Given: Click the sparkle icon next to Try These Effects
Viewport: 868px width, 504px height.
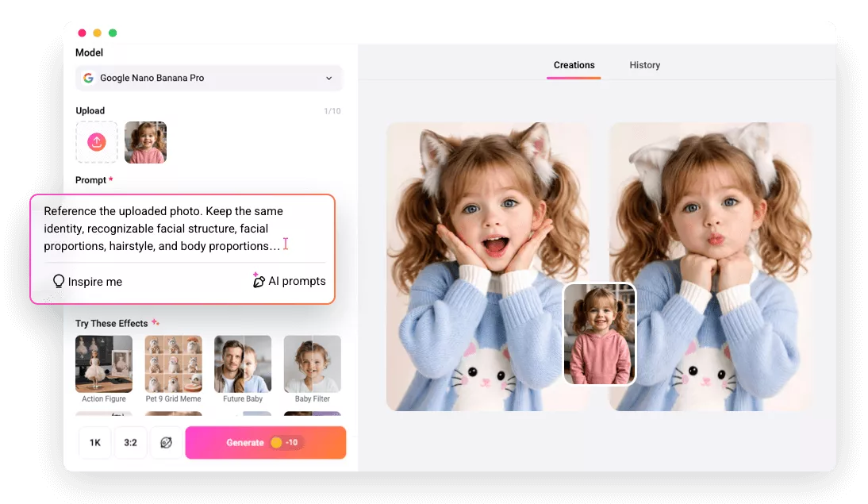Looking at the screenshot, I should pos(156,323).
